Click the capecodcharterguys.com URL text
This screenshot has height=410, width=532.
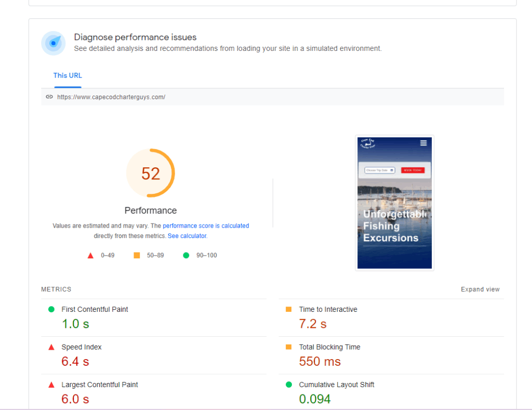(111, 97)
